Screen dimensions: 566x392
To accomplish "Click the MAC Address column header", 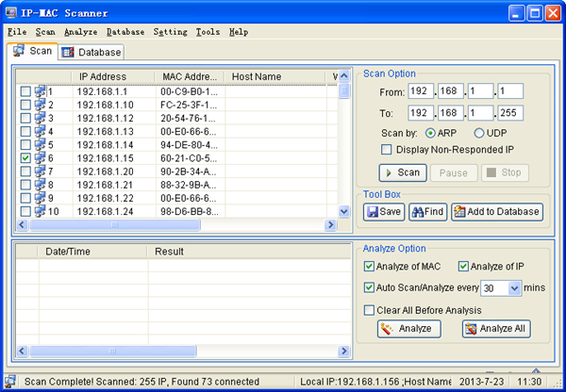I will pyautogui.click(x=190, y=77).
